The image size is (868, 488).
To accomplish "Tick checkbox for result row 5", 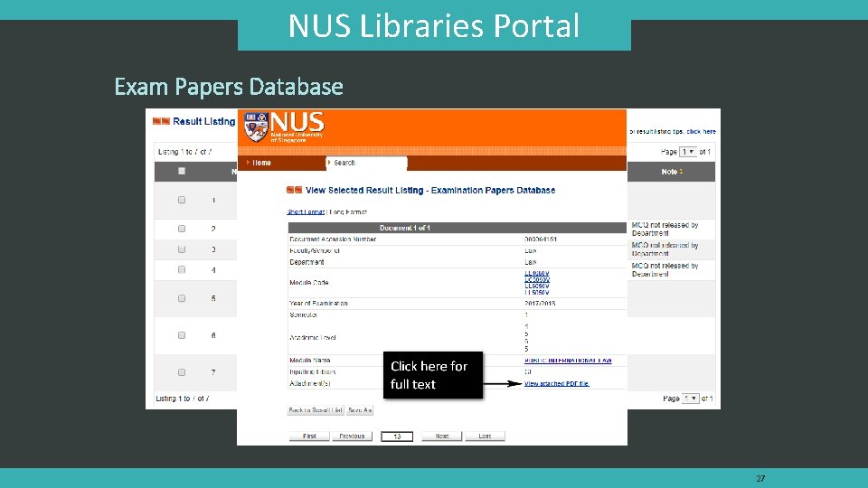I will click(182, 298).
